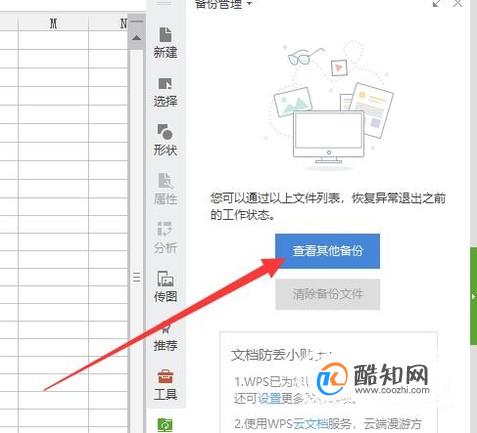477x433 pixels.
Task: Expand the green side tab arrow
Action: pyautogui.click(x=473, y=296)
